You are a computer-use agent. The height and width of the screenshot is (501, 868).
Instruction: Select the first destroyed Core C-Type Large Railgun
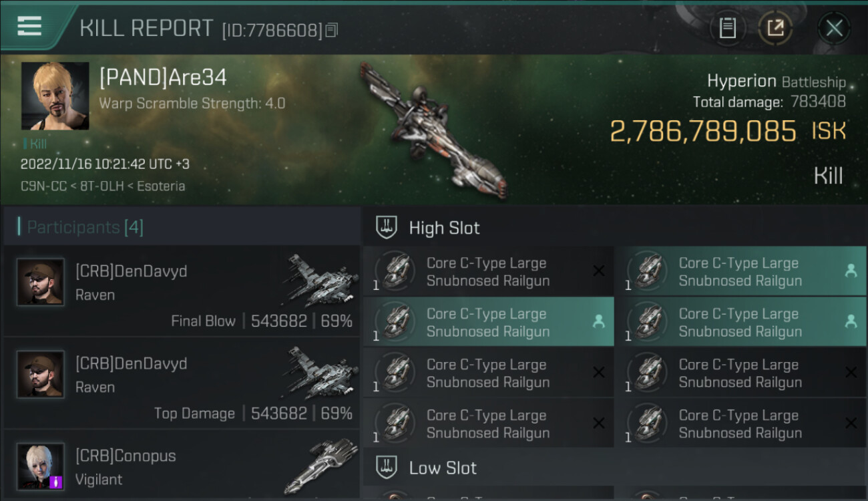coord(489,271)
